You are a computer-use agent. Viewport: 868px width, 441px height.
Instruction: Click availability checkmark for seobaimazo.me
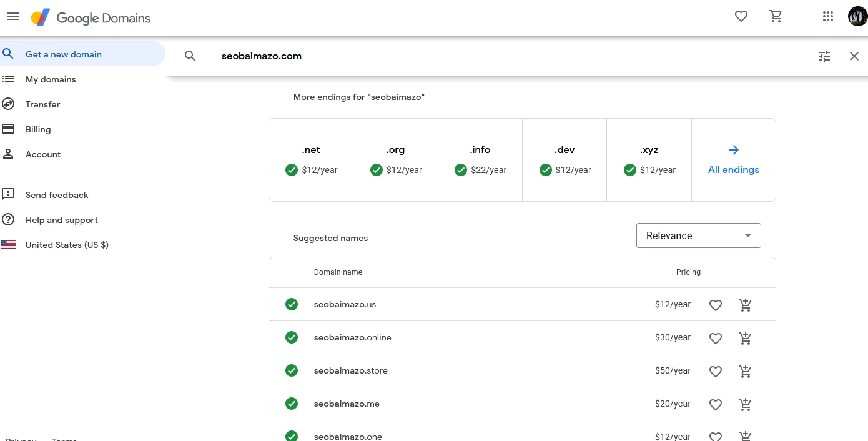(292, 404)
